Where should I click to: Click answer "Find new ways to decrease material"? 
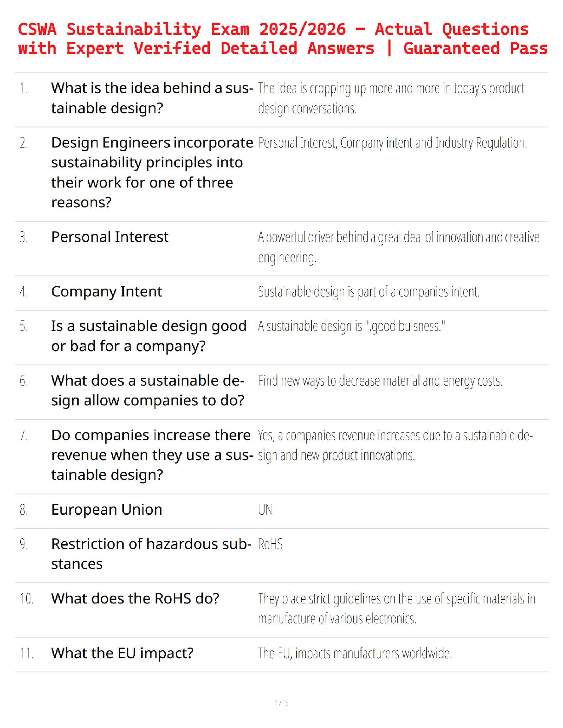pyautogui.click(x=380, y=381)
